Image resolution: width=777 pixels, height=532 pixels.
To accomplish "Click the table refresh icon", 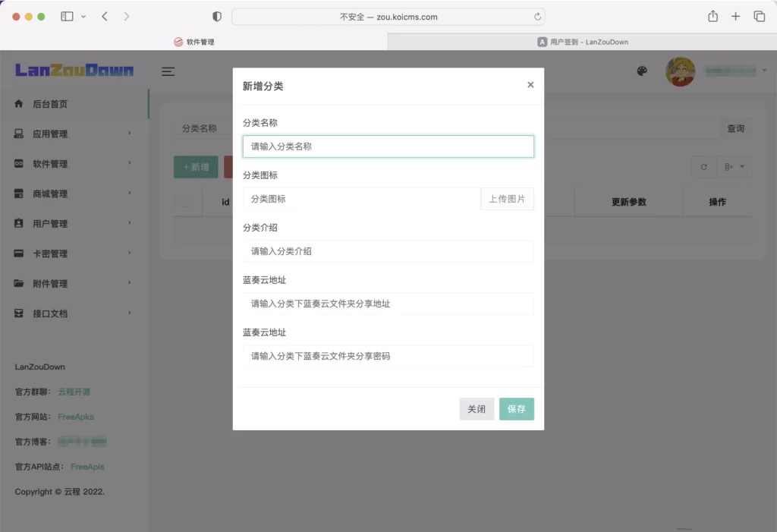I will tap(703, 166).
